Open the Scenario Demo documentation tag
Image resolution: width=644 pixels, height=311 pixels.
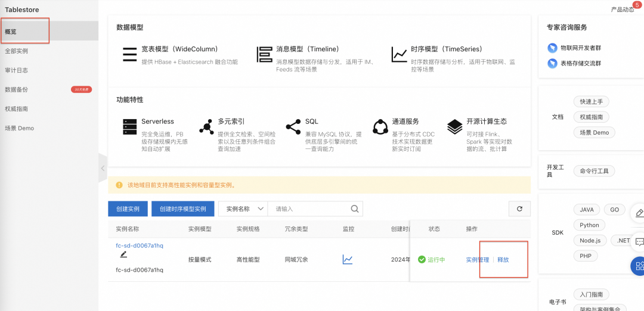click(x=595, y=132)
